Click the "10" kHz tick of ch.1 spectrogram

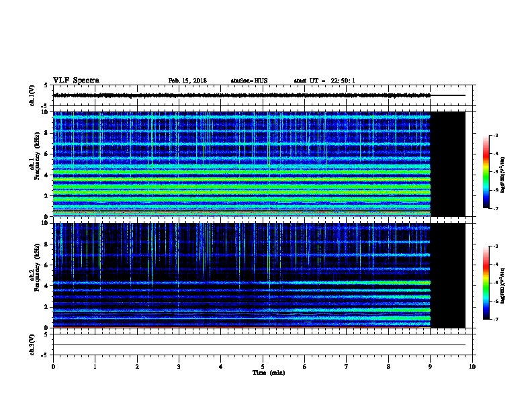point(46,112)
